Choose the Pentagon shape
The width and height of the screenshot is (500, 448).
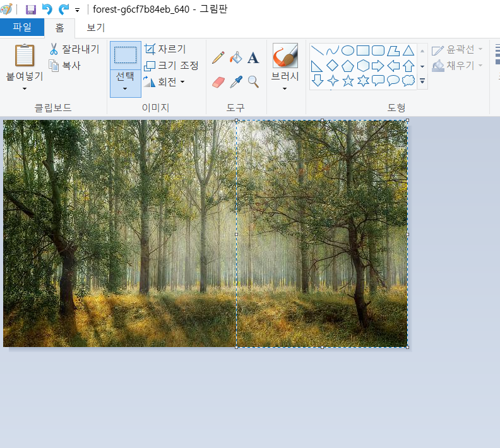point(348,66)
